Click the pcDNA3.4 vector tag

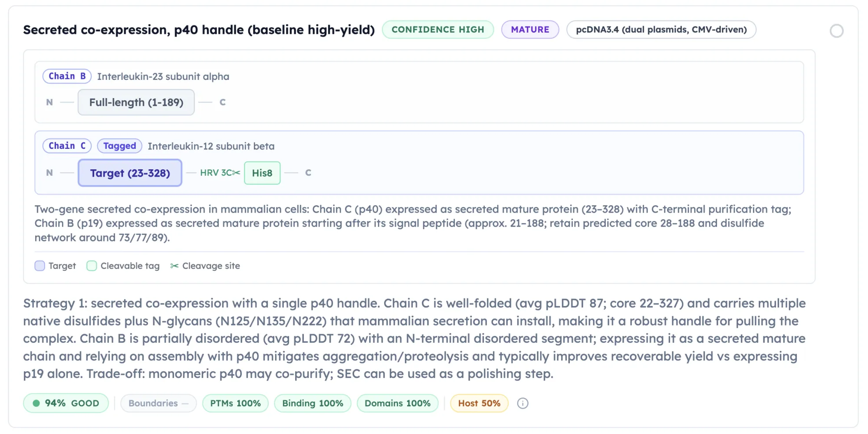(661, 30)
